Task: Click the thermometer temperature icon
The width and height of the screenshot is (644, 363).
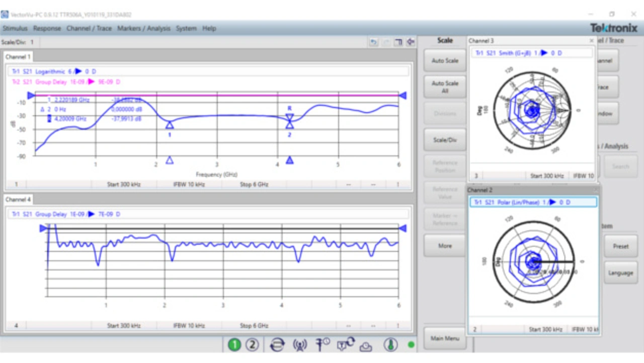Action: tap(390, 344)
